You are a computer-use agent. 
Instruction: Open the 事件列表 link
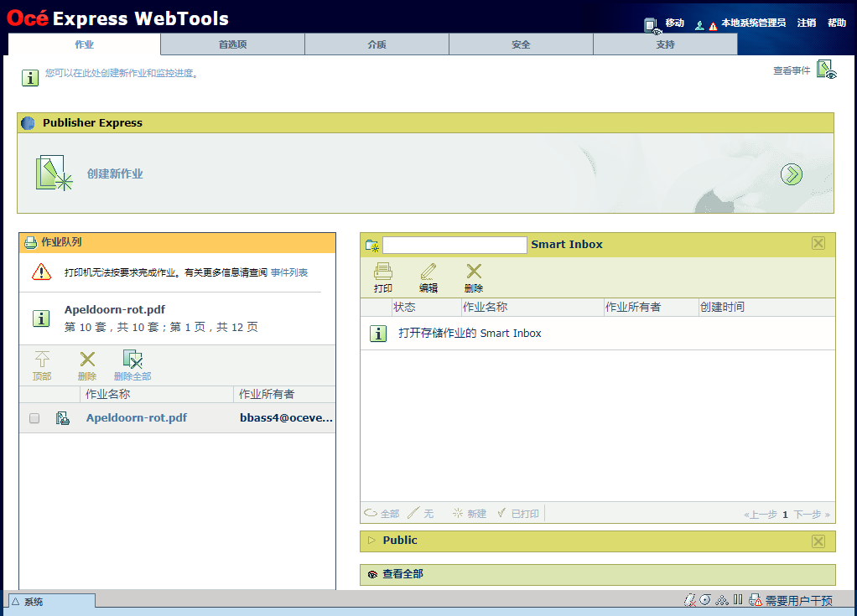click(289, 272)
